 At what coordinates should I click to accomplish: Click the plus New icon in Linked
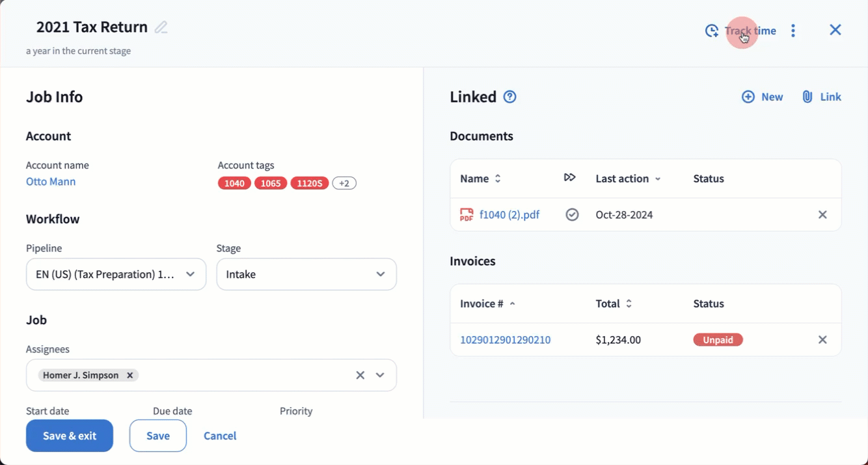[x=748, y=97]
